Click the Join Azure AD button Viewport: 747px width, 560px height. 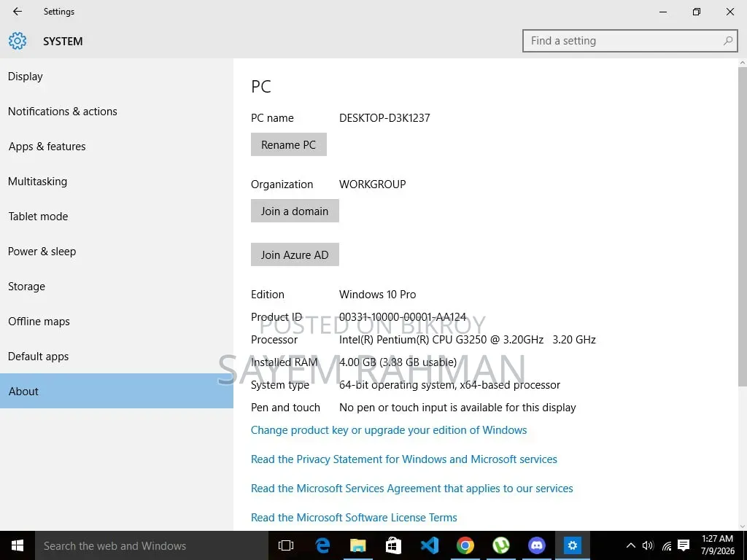(x=295, y=254)
